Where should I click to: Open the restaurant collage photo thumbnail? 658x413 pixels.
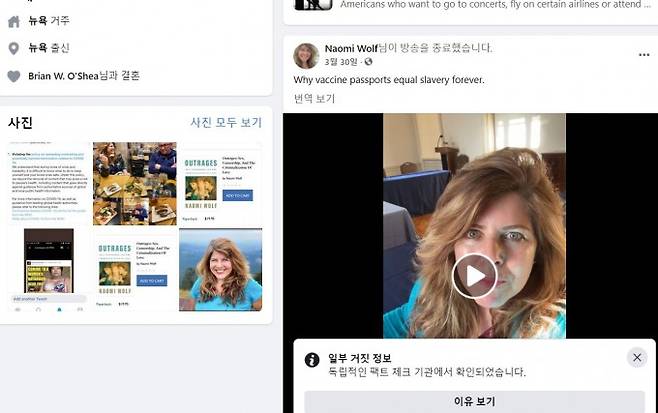click(x=135, y=183)
